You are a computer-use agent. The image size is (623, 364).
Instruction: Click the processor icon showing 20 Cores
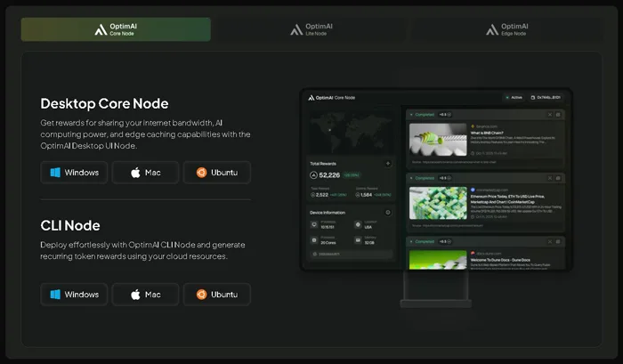pyautogui.click(x=314, y=240)
